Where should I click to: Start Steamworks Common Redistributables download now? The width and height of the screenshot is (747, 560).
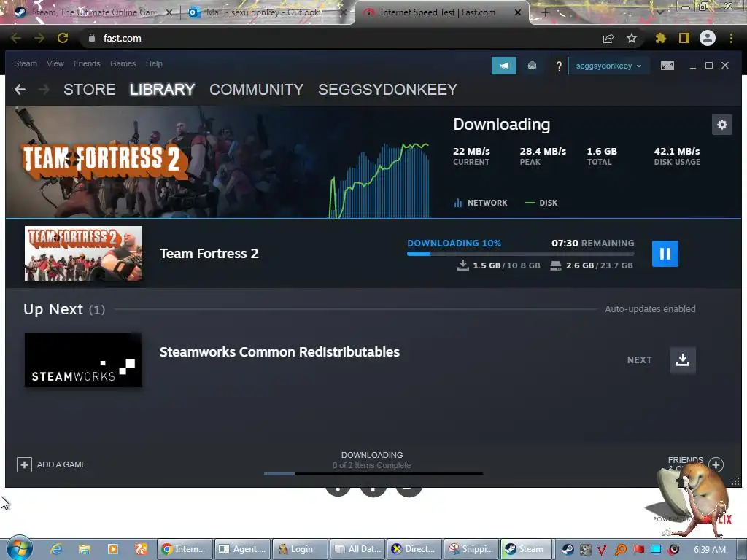coord(683,360)
